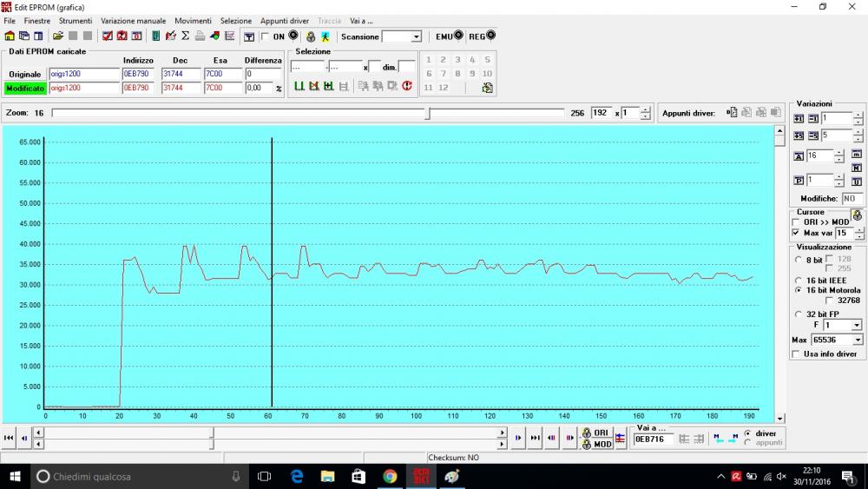868x489 pixels.
Task: Increase the absolute value 16 spinner
Action: point(839,153)
